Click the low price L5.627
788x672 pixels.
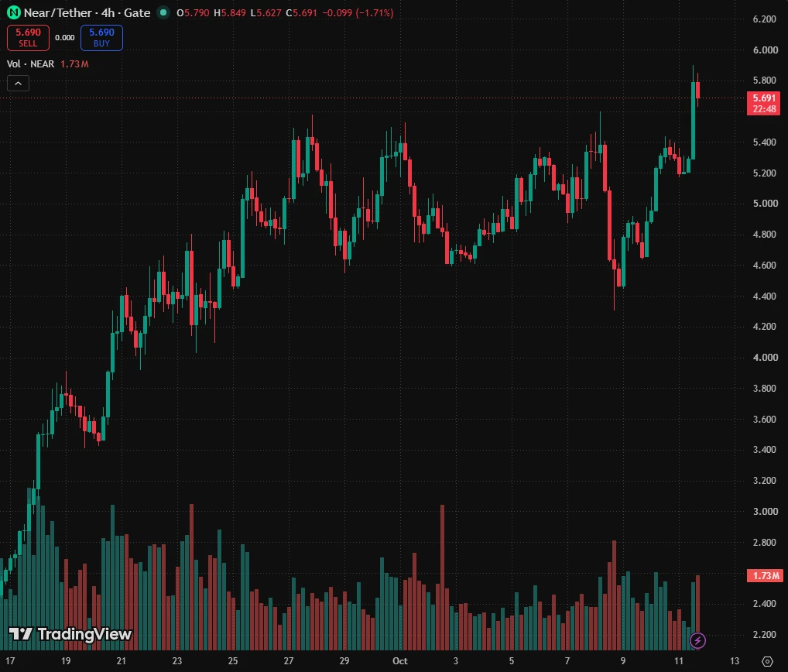click(266, 12)
